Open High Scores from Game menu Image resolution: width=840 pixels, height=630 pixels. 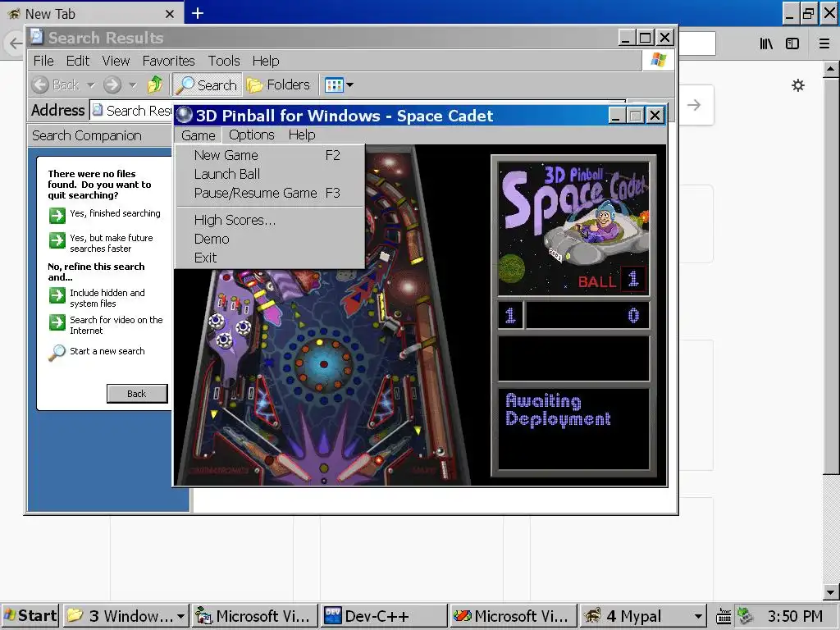tap(269, 220)
